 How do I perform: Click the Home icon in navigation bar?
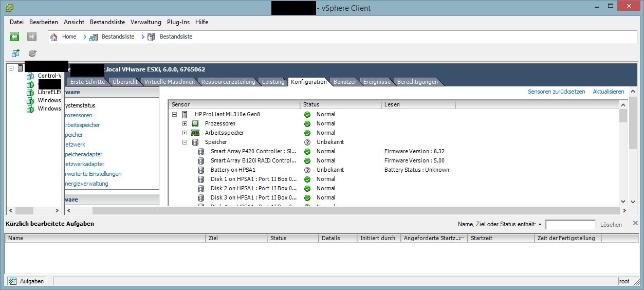[54, 37]
